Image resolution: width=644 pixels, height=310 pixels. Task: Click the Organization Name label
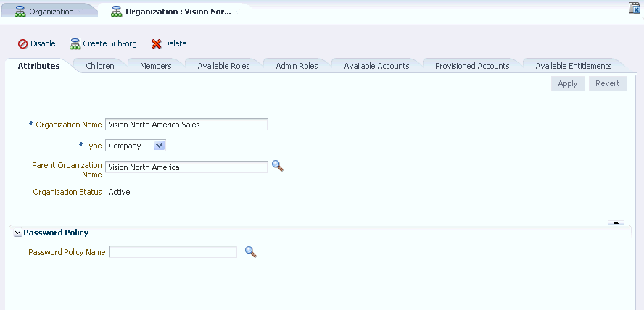tap(69, 125)
